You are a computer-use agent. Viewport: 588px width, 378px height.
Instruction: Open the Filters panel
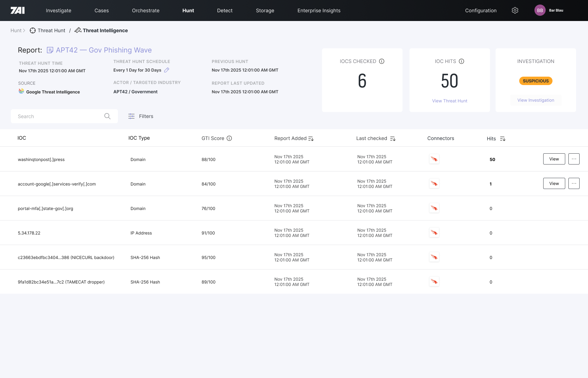(x=141, y=116)
